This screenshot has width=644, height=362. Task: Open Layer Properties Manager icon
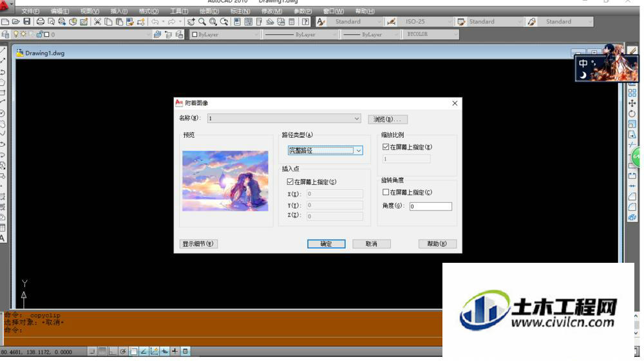(5, 35)
